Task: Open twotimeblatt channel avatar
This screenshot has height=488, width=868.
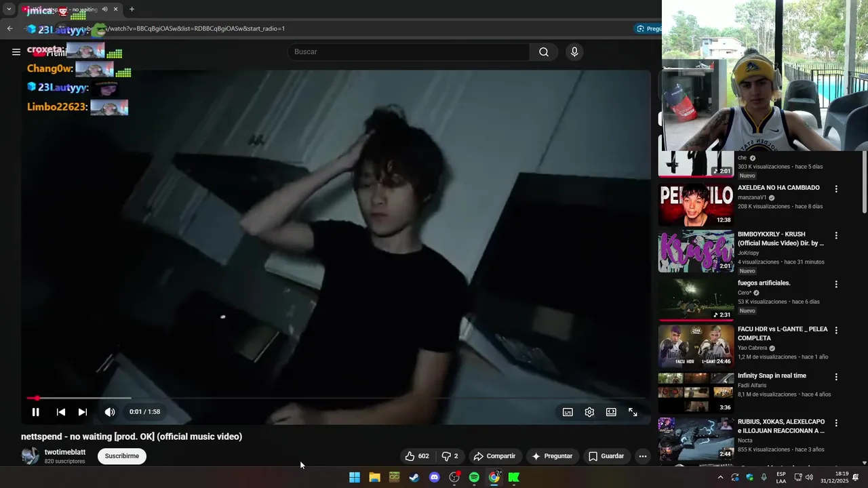Action: (x=30, y=455)
